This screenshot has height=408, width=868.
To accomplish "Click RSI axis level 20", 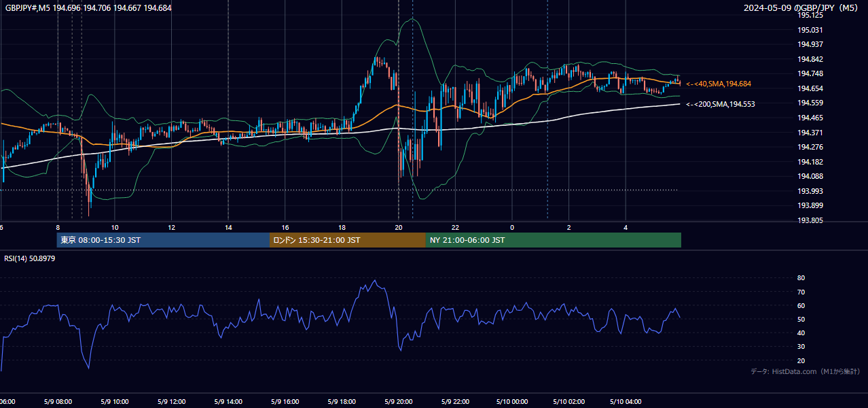I will (801, 360).
